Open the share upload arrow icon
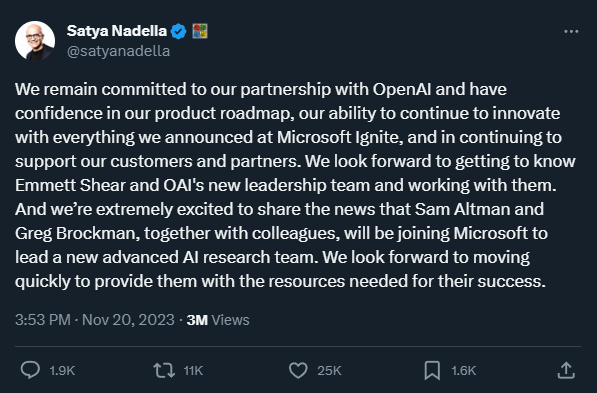The image size is (597, 393). [566, 370]
